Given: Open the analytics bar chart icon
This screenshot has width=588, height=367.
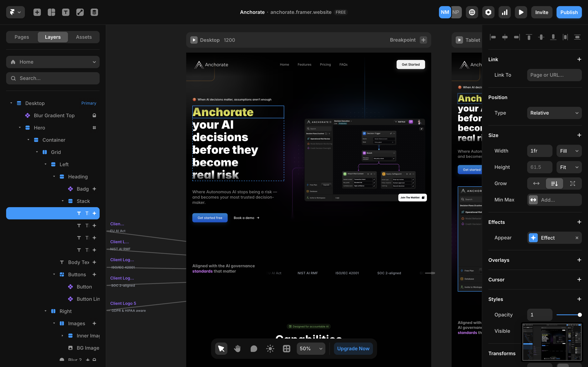Looking at the screenshot, I should (505, 12).
